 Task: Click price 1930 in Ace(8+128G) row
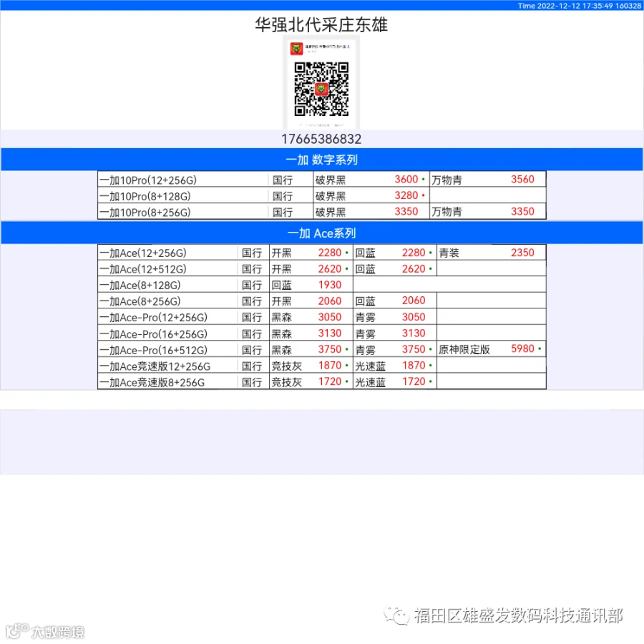click(330, 285)
